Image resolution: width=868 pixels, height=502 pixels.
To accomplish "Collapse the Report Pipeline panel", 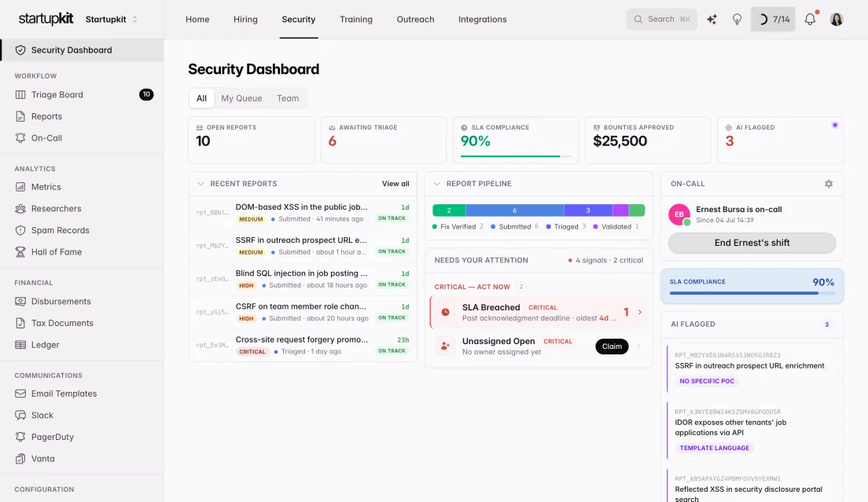I will (x=437, y=184).
